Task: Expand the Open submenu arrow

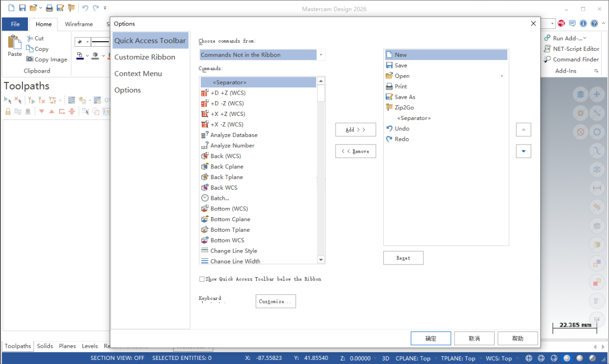Action: pyautogui.click(x=502, y=76)
